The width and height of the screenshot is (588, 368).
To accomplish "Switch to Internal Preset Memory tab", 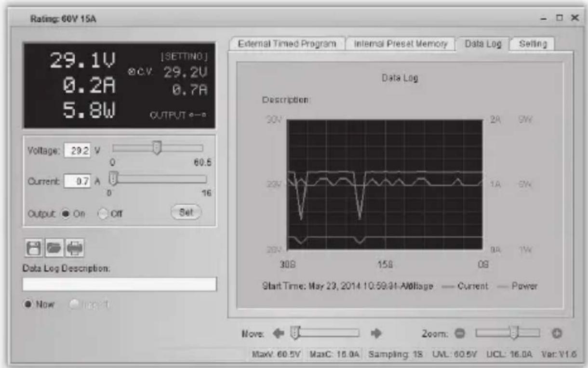I will pyautogui.click(x=401, y=43).
